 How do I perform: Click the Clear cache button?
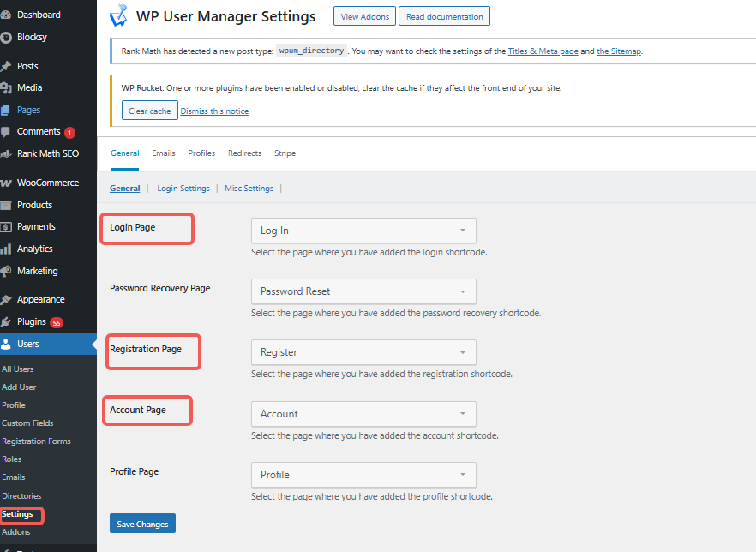149,111
